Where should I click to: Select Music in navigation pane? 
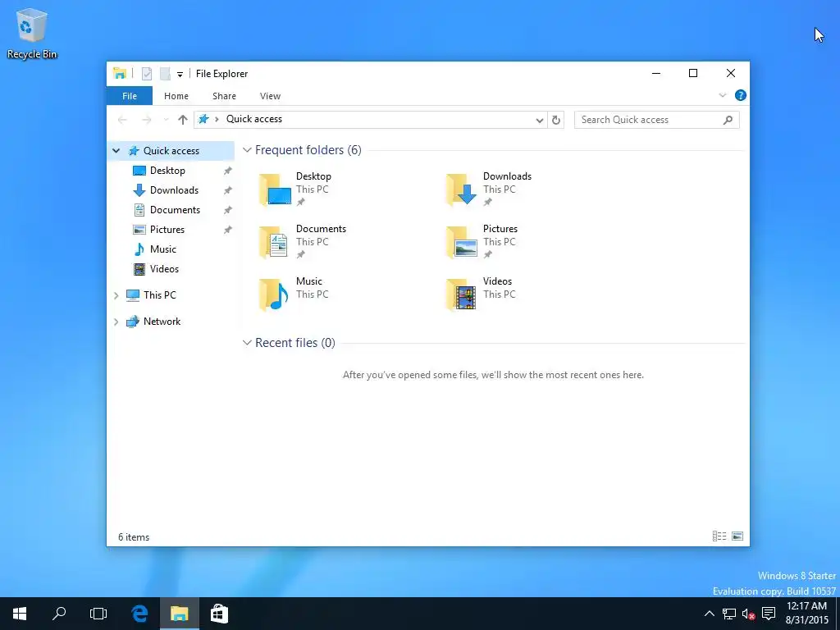click(x=155, y=249)
